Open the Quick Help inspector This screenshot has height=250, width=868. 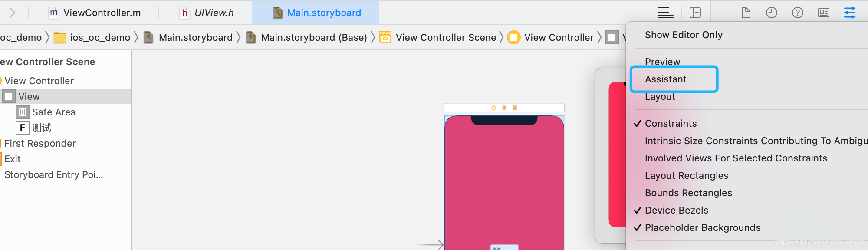797,13
